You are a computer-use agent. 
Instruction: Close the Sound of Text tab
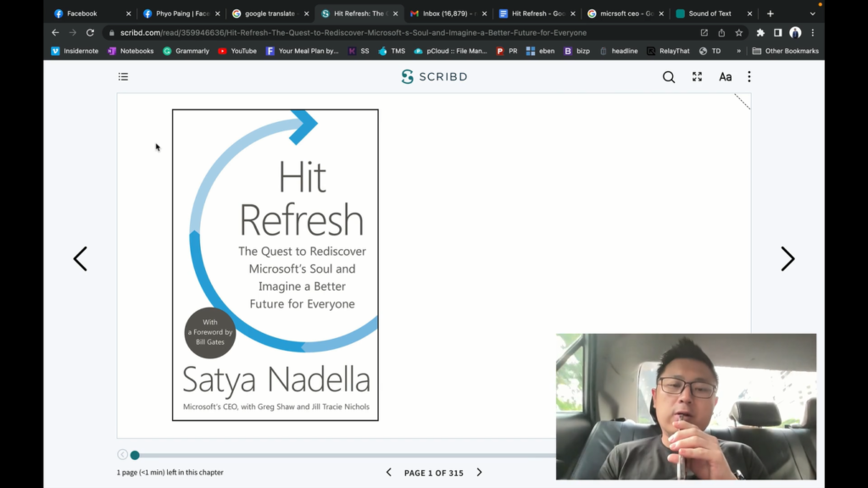click(749, 14)
